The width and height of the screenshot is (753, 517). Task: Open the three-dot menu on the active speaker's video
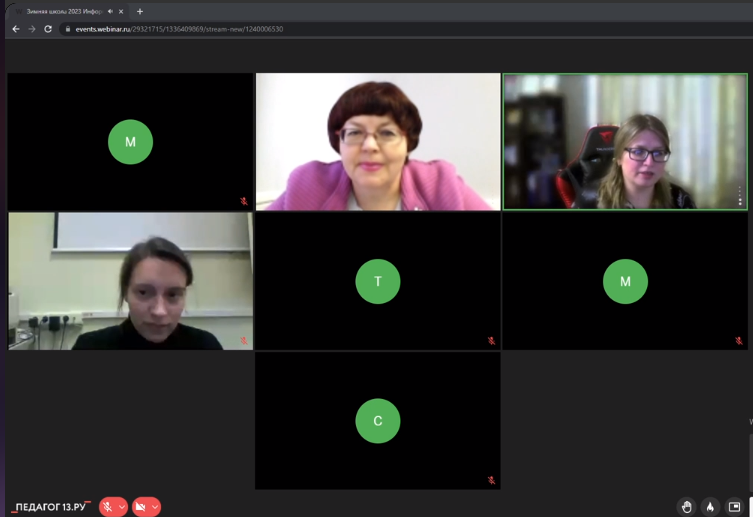click(740, 198)
